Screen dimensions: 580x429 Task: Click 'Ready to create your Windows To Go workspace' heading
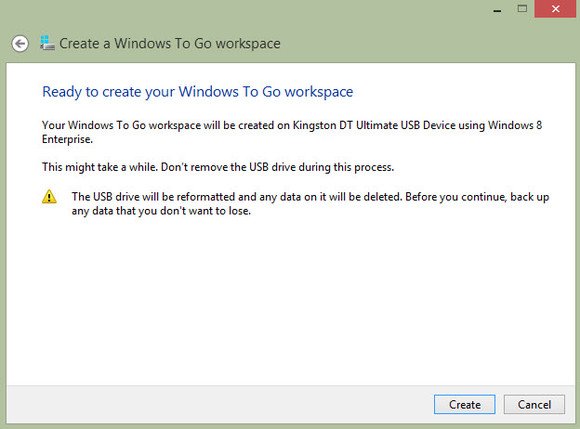point(198,92)
